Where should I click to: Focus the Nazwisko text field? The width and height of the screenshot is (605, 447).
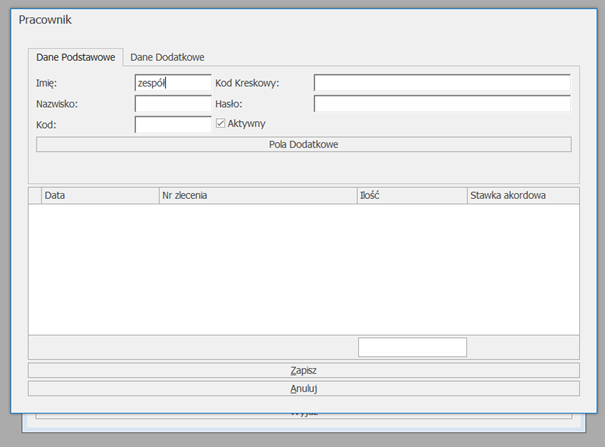pyautogui.click(x=172, y=103)
